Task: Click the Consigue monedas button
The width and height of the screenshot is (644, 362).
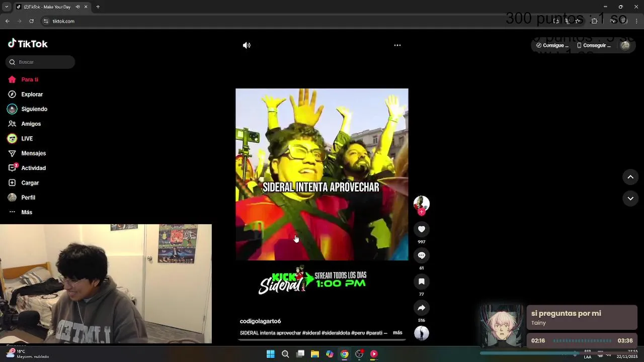Action: tap(552, 45)
